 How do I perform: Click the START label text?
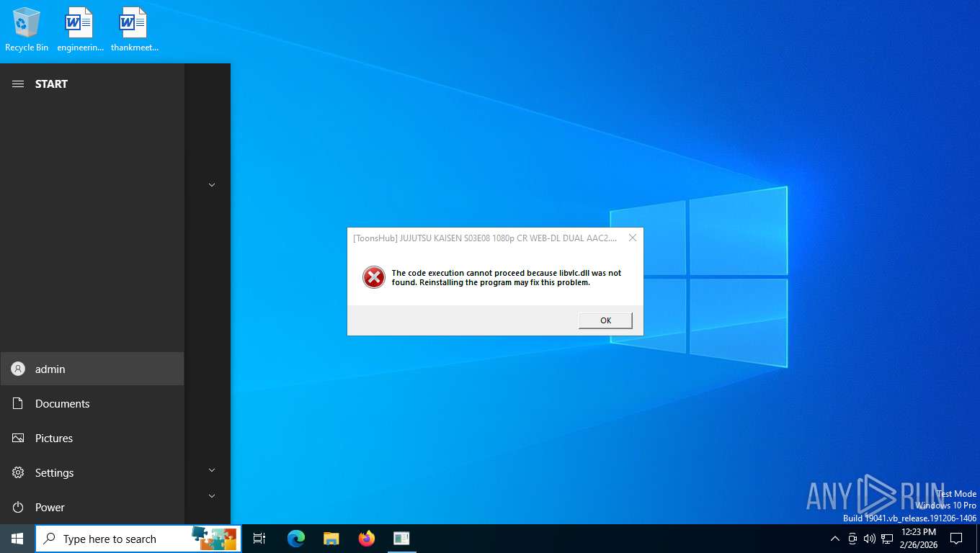pos(51,84)
